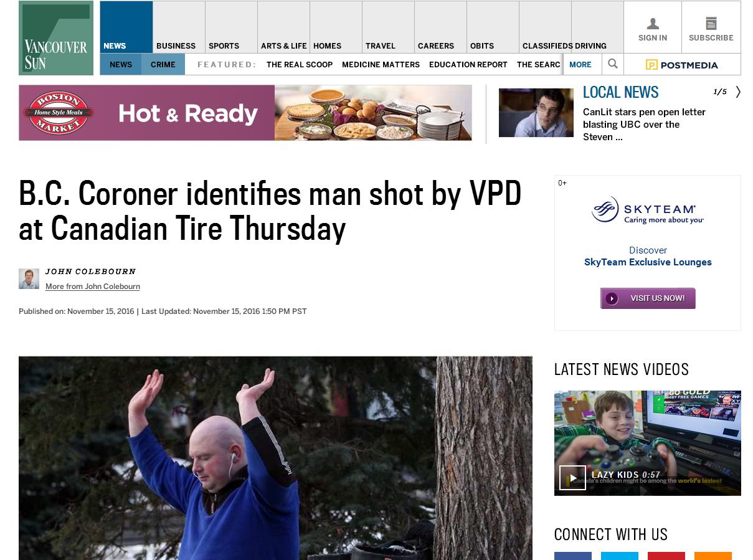
Task: Open the Postmedia logo link
Action: click(682, 64)
